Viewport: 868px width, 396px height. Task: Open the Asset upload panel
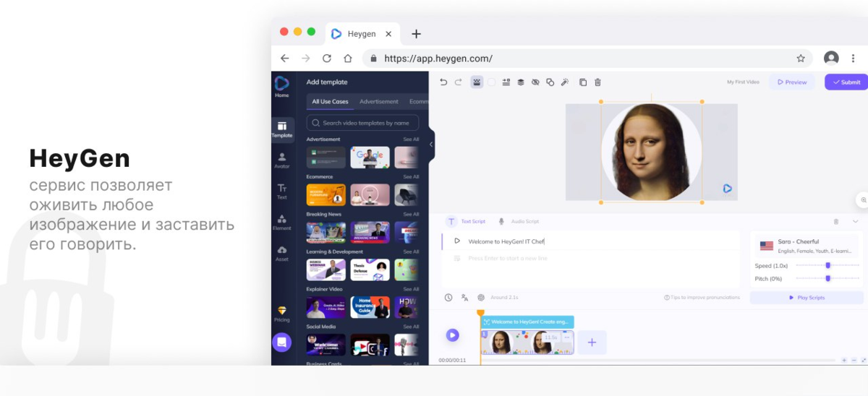click(281, 253)
